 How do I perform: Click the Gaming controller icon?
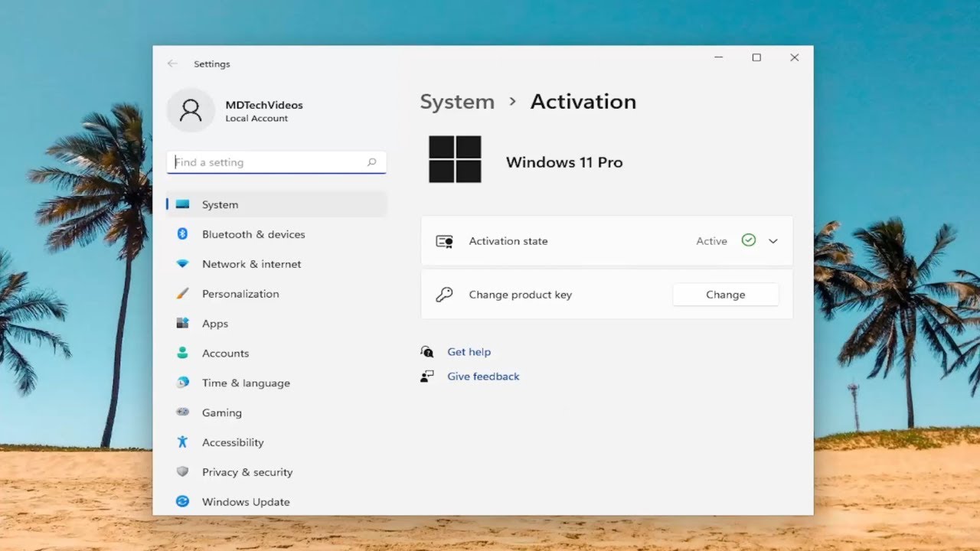[182, 412]
